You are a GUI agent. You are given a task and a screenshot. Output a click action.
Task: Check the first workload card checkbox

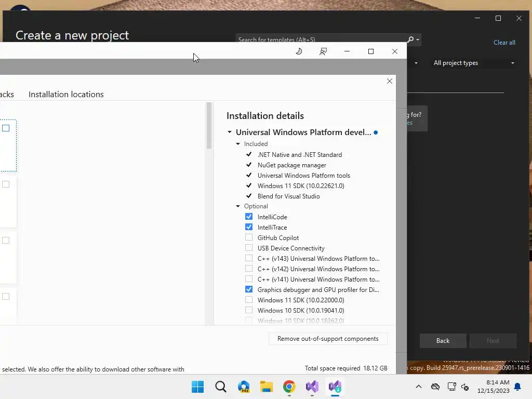[x=6, y=128]
